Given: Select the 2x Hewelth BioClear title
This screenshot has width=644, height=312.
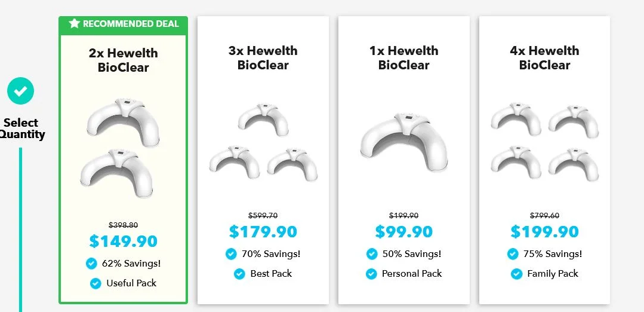Looking at the screenshot, I should 123,60.
